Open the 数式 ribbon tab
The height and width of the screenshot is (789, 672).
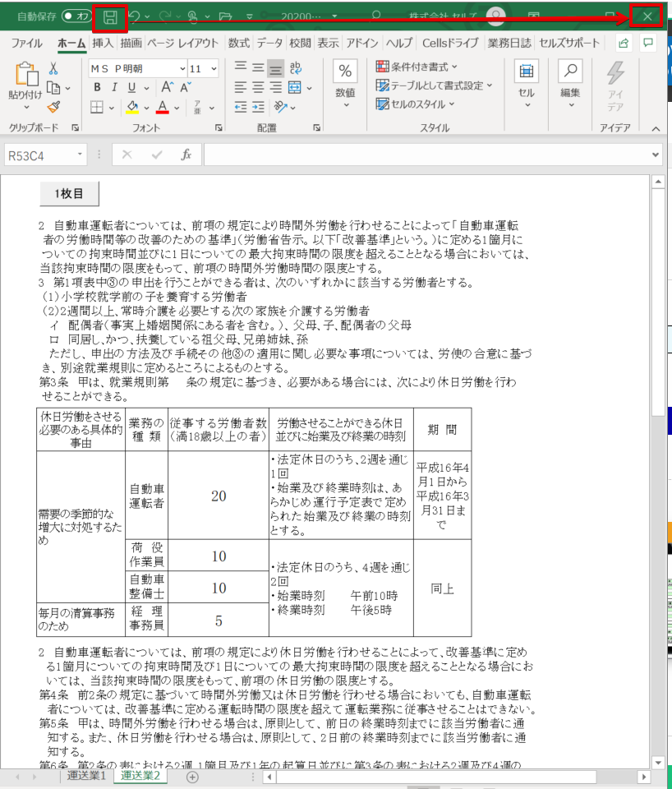(x=238, y=44)
